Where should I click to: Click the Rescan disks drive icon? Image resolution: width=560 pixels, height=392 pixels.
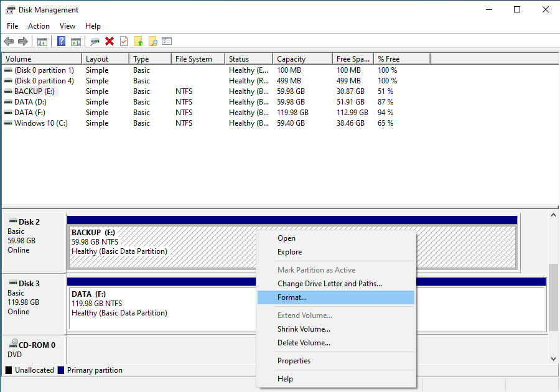click(95, 42)
